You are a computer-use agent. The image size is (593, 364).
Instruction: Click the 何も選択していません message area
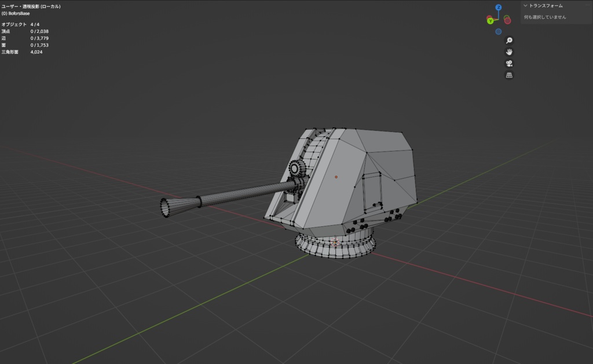pos(545,17)
